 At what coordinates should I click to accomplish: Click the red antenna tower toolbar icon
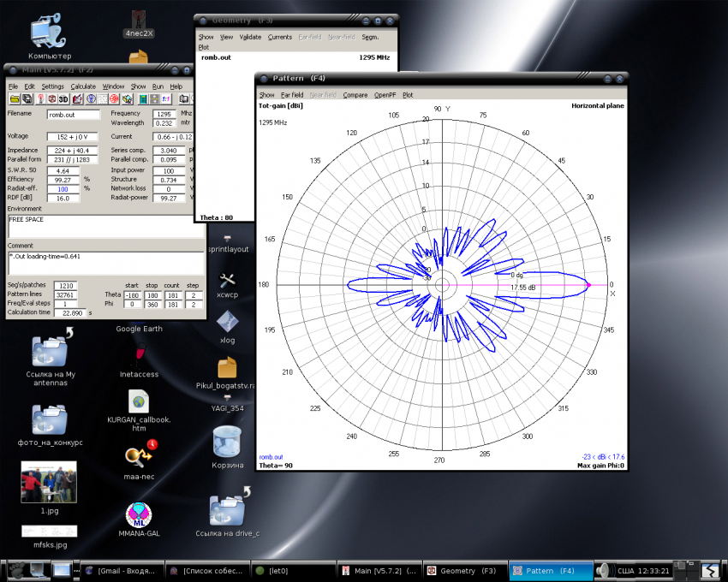click(40, 99)
